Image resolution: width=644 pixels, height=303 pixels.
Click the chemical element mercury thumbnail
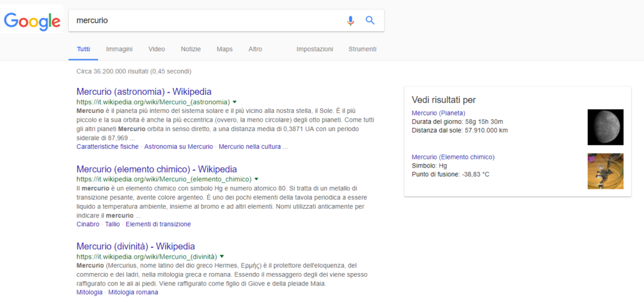click(x=605, y=171)
